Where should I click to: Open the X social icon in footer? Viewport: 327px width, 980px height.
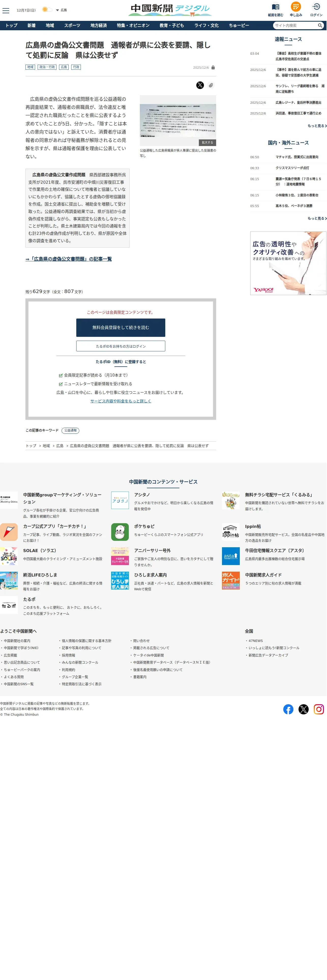[303, 710]
